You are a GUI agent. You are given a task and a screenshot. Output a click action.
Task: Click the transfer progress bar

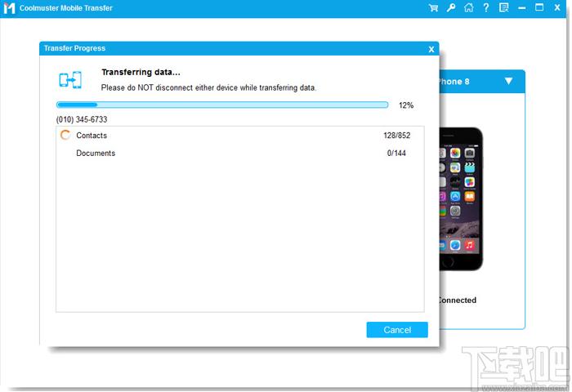[x=222, y=105]
